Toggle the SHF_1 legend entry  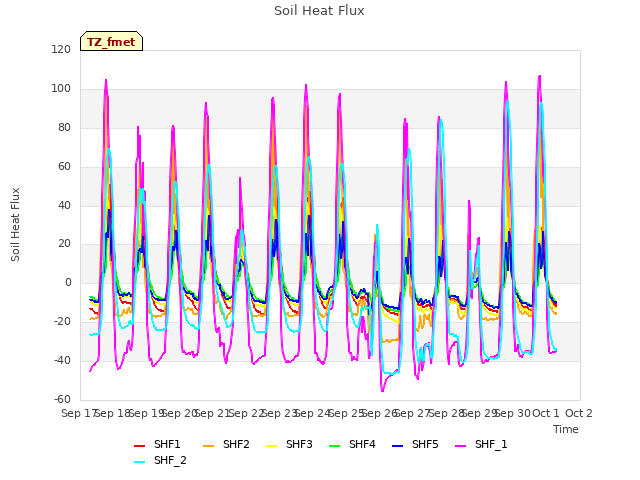pos(481,444)
